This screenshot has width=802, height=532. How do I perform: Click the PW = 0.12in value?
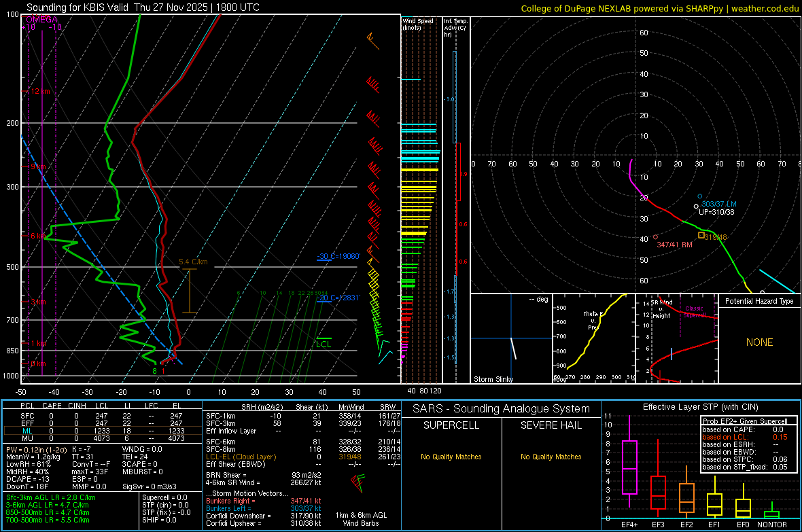click(37, 449)
